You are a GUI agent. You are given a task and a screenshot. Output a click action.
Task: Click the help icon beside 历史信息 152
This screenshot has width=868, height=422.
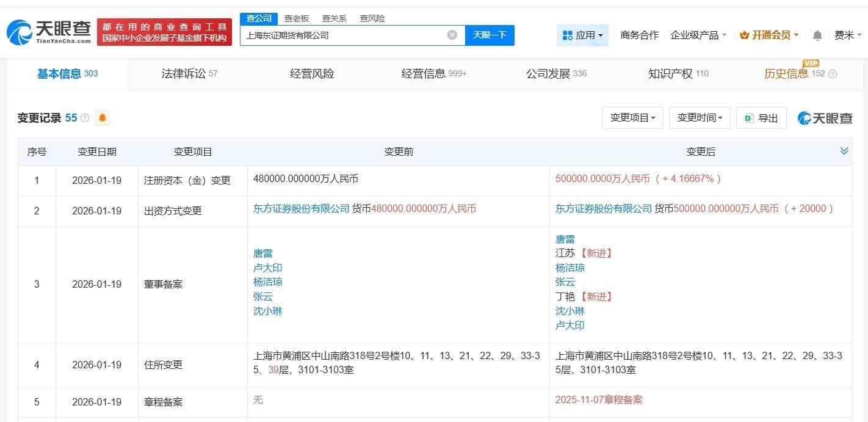click(833, 74)
